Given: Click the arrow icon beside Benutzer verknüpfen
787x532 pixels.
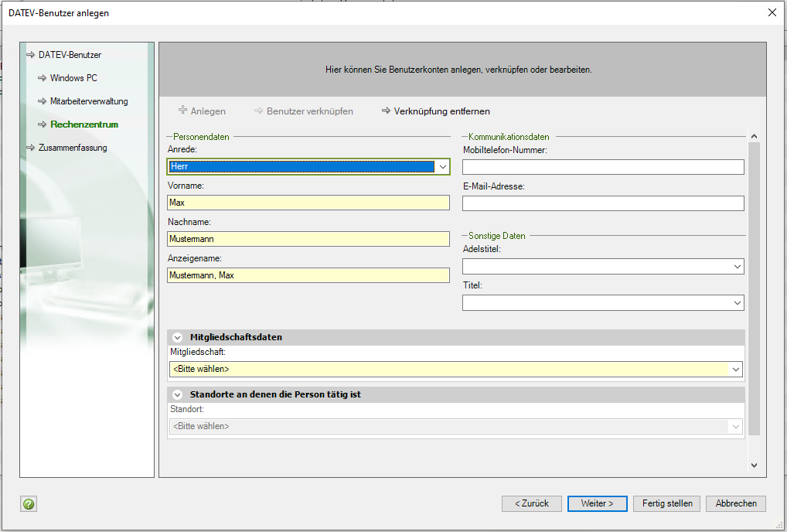Looking at the screenshot, I should pos(258,111).
